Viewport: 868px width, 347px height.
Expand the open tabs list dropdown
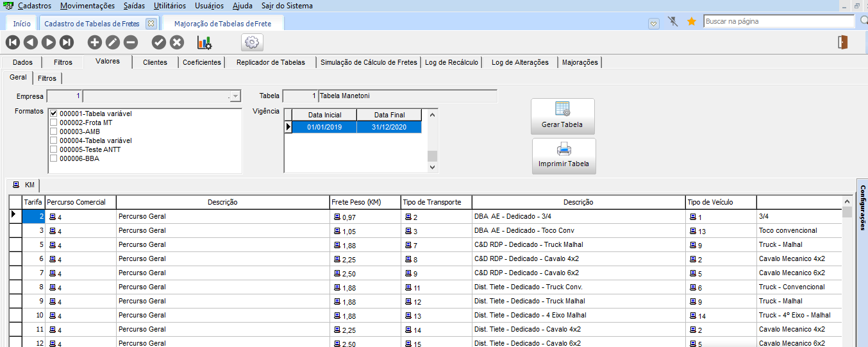pyautogui.click(x=653, y=23)
